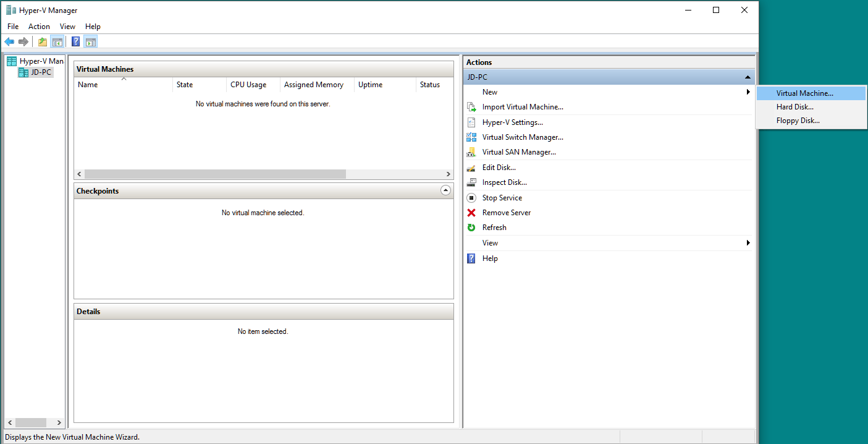Sort by the Uptime column header
This screenshot has height=444, width=868.
click(386, 85)
